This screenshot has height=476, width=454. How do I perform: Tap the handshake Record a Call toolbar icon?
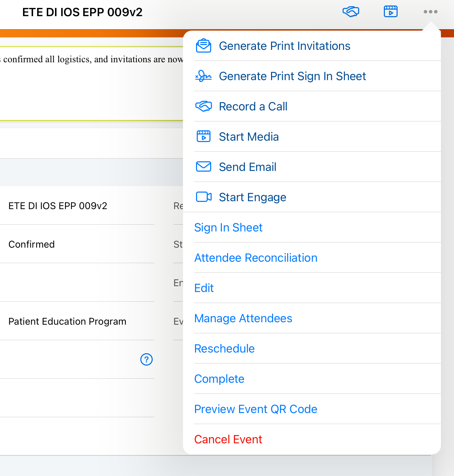click(x=351, y=12)
